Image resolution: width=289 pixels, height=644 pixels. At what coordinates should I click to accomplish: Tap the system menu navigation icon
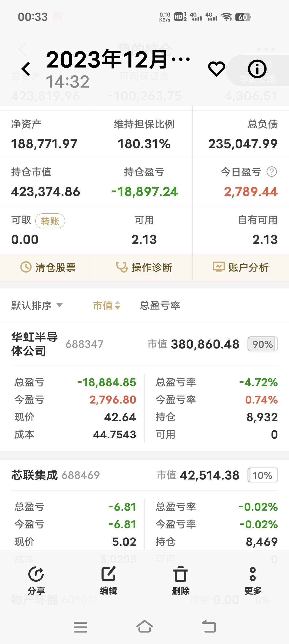coord(80,627)
